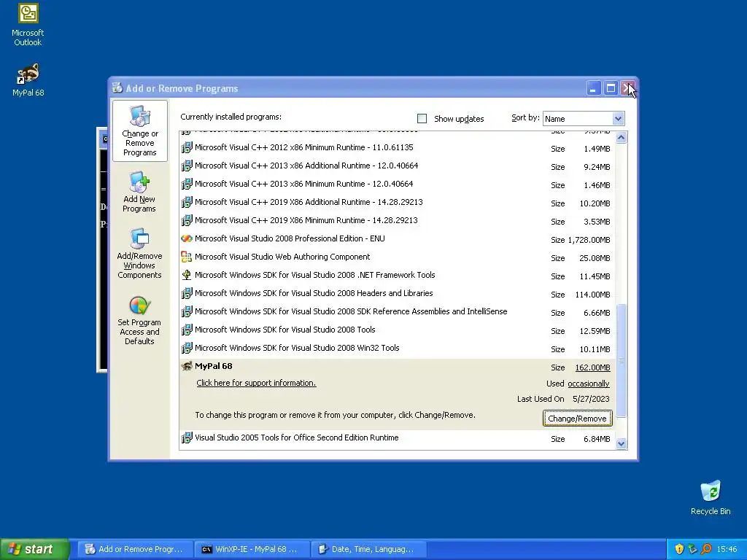Click the SDK Win32 Tools icon
The image size is (747, 560).
click(x=187, y=348)
